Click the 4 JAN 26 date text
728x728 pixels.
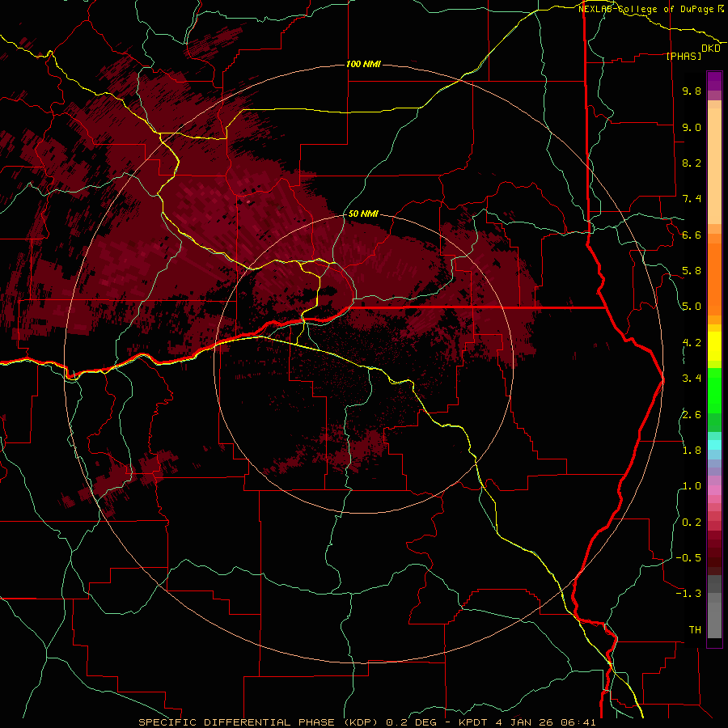(x=526, y=722)
